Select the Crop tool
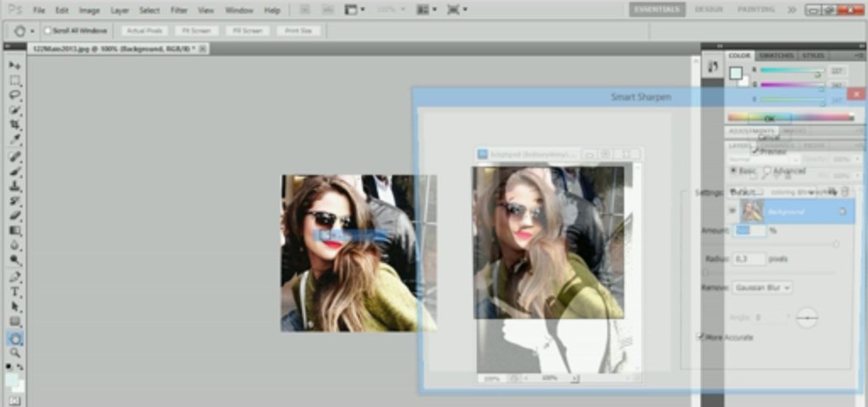This screenshot has width=868, height=407. pos(15,124)
